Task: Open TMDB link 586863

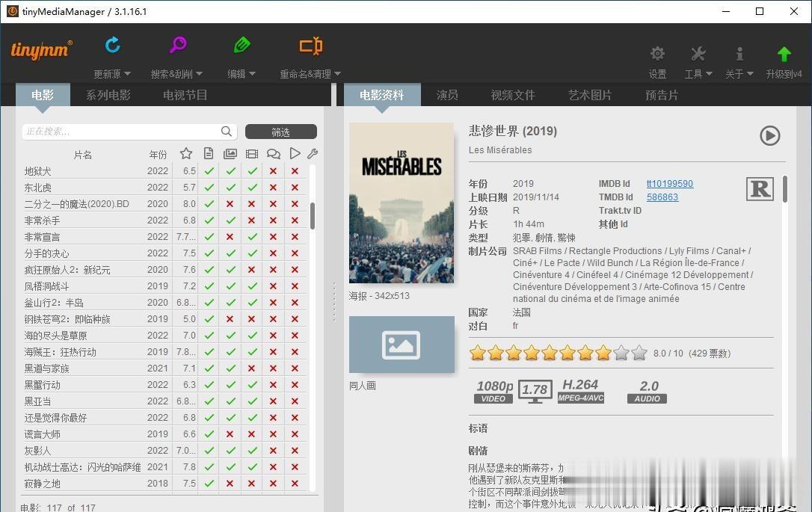Action: [662, 197]
